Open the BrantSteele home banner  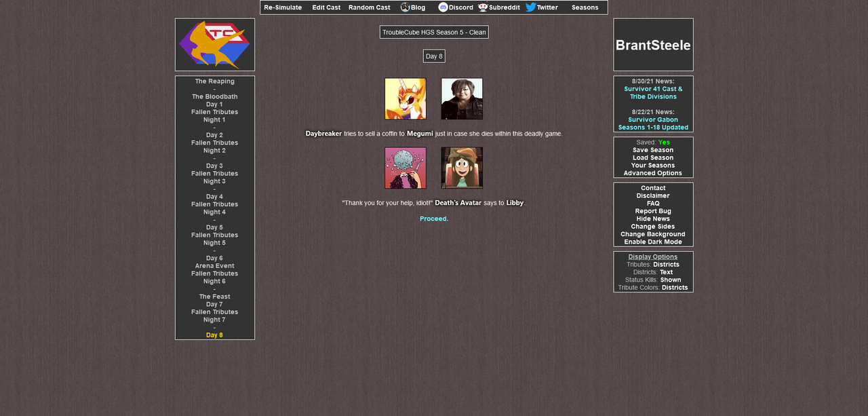point(653,45)
